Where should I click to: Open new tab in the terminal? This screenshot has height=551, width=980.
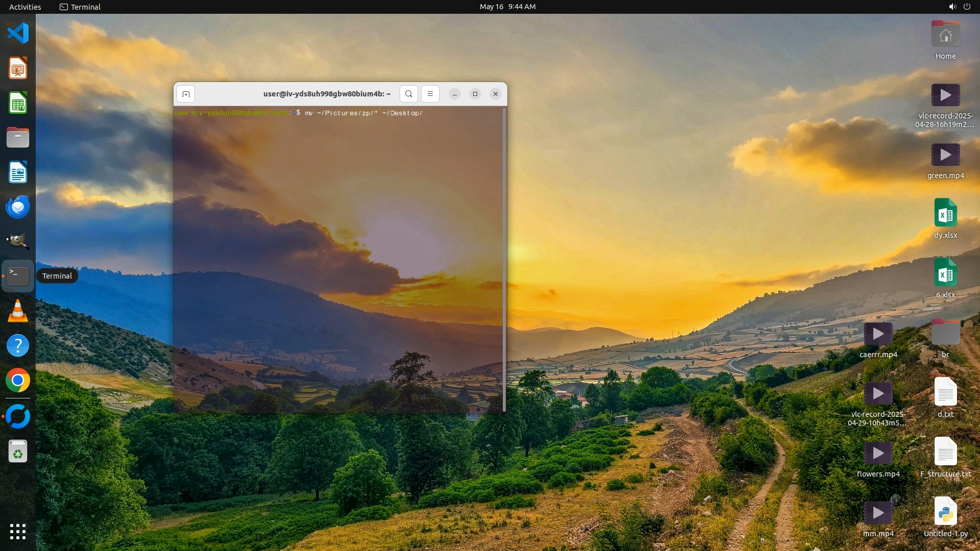click(x=186, y=94)
